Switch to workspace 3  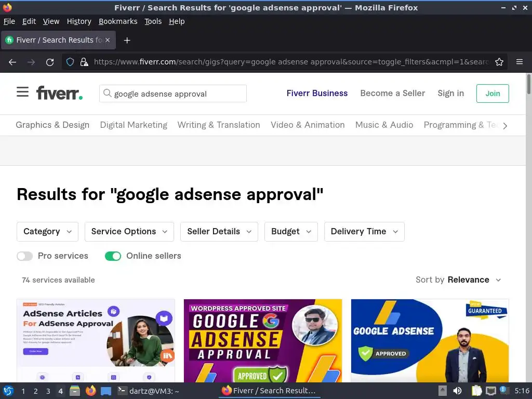[x=48, y=391]
